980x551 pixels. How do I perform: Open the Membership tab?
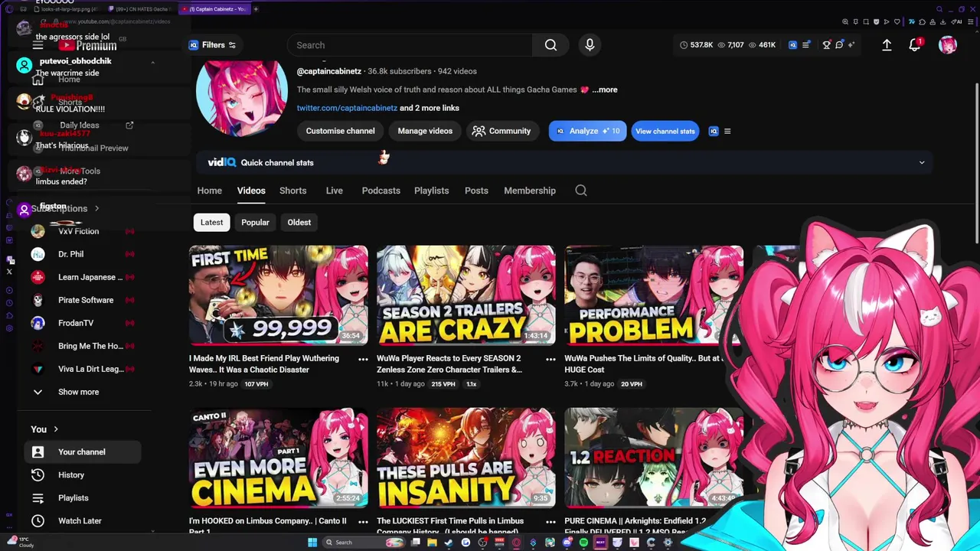point(530,191)
